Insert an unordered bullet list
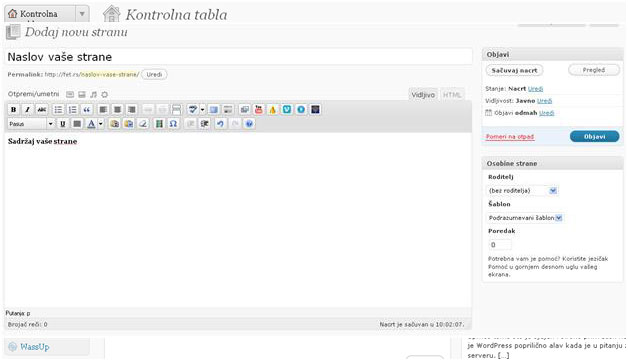The height and width of the screenshot is (361, 628). click(58, 109)
